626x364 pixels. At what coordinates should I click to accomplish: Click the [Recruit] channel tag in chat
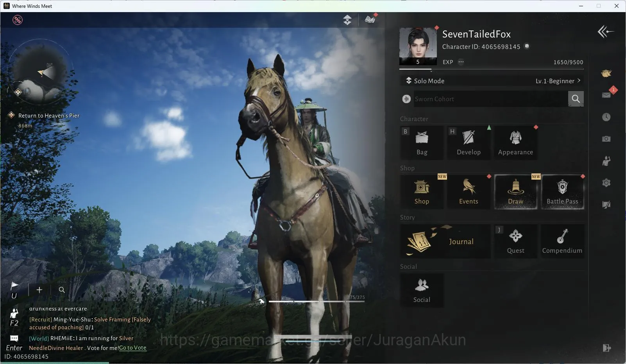[40, 319]
